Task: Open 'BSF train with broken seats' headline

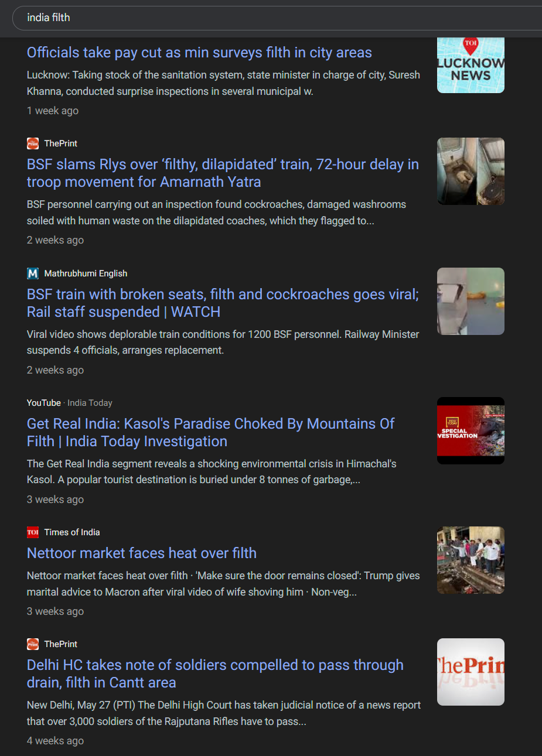Action: pos(223,303)
